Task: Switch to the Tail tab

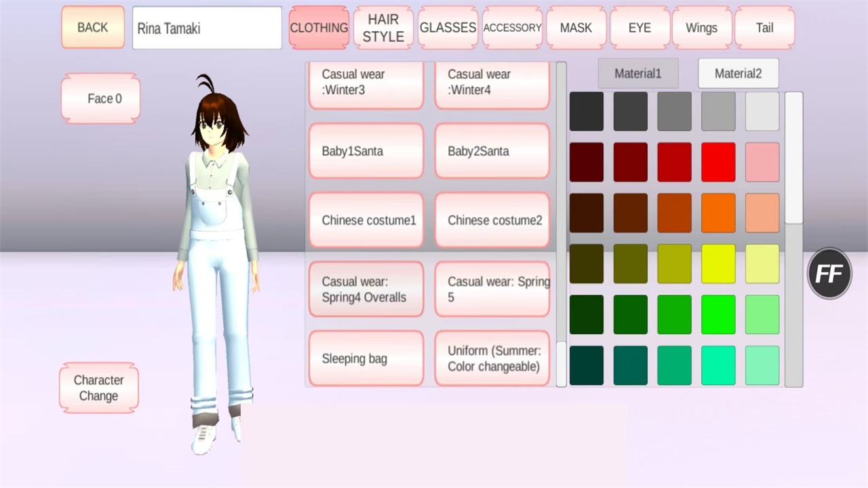Action: [764, 28]
